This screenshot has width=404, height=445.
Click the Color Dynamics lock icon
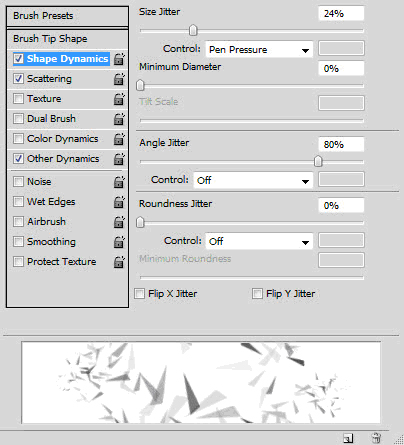click(119, 139)
